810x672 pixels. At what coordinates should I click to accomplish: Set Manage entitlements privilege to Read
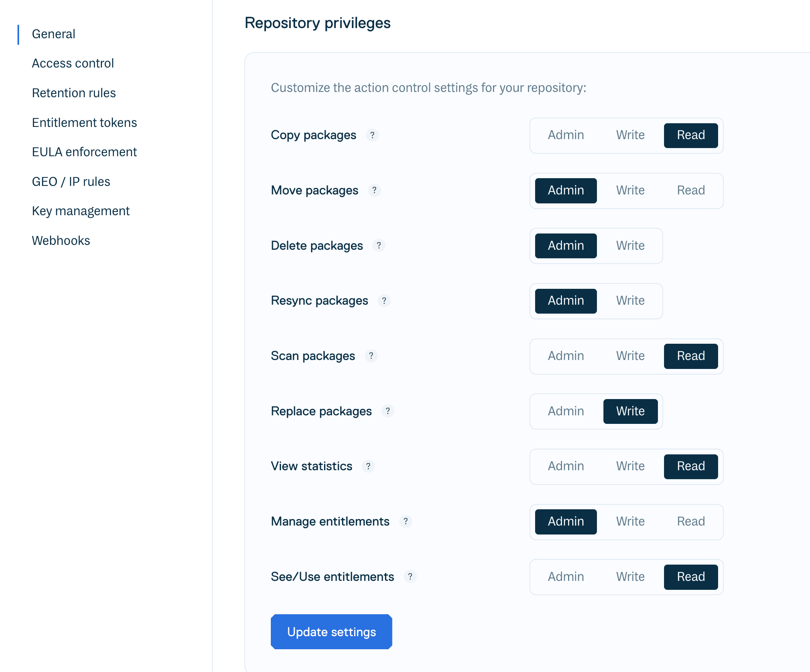[690, 521]
